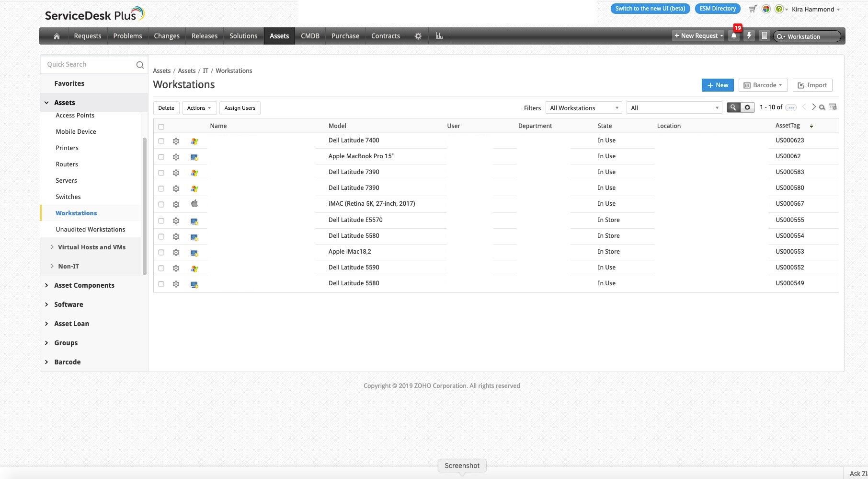This screenshot has width=868, height=479.
Task: Go to next page of workstations
Action: click(x=813, y=107)
